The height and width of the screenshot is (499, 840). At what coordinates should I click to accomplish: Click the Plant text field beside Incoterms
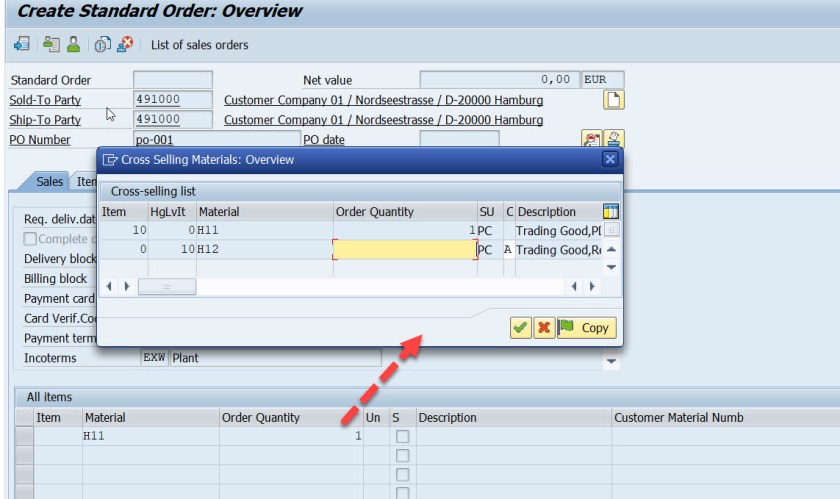[x=276, y=358]
